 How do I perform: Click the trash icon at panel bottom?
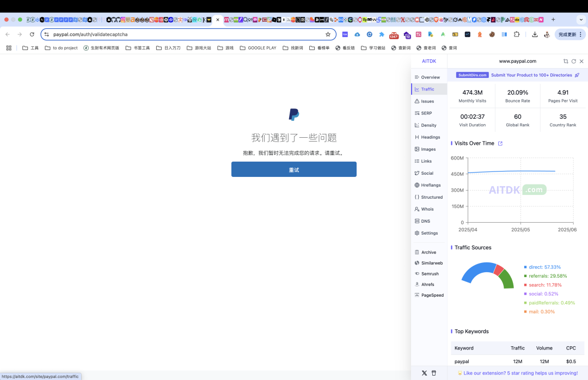[x=434, y=373]
